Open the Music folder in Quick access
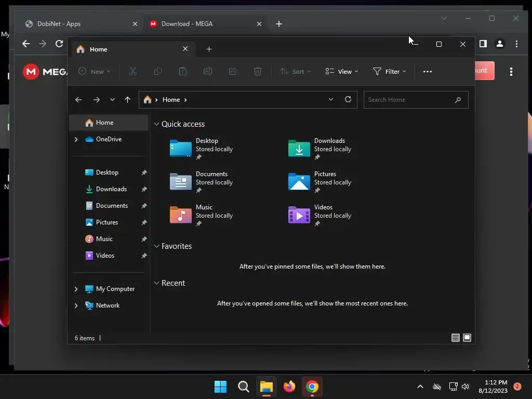The width and height of the screenshot is (532, 399). [x=201, y=215]
